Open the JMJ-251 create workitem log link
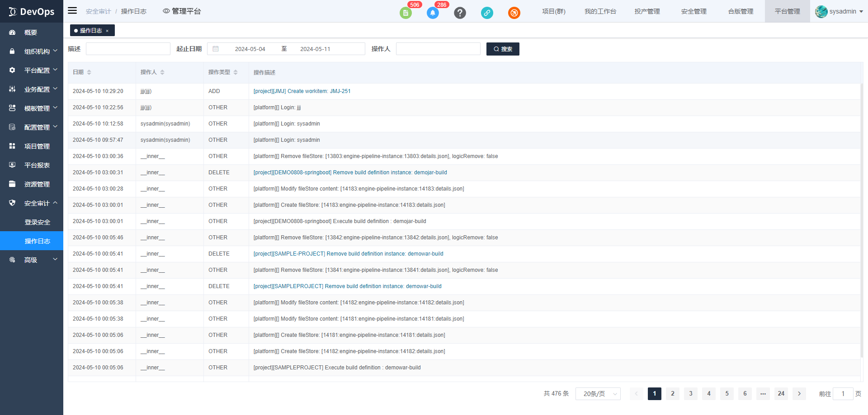Image resolution: width=868 pixels, height=415 pixels. 302,91
